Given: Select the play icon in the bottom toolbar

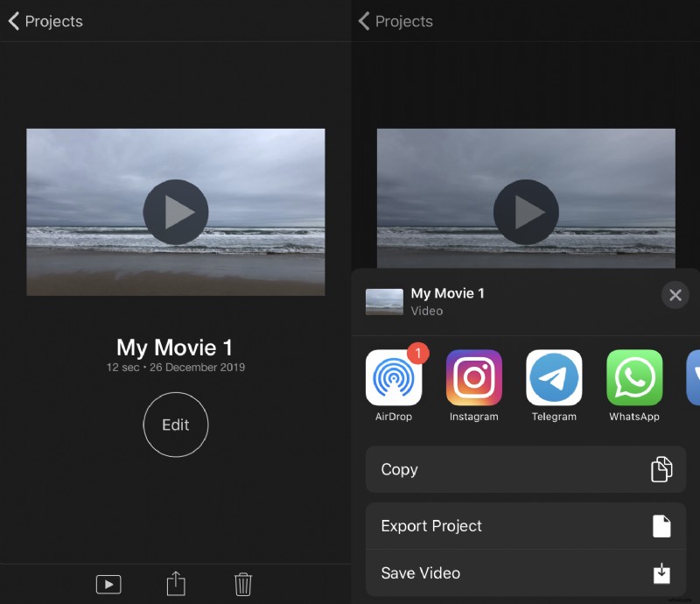Looking at the screenshot, I should click(108, 584).
